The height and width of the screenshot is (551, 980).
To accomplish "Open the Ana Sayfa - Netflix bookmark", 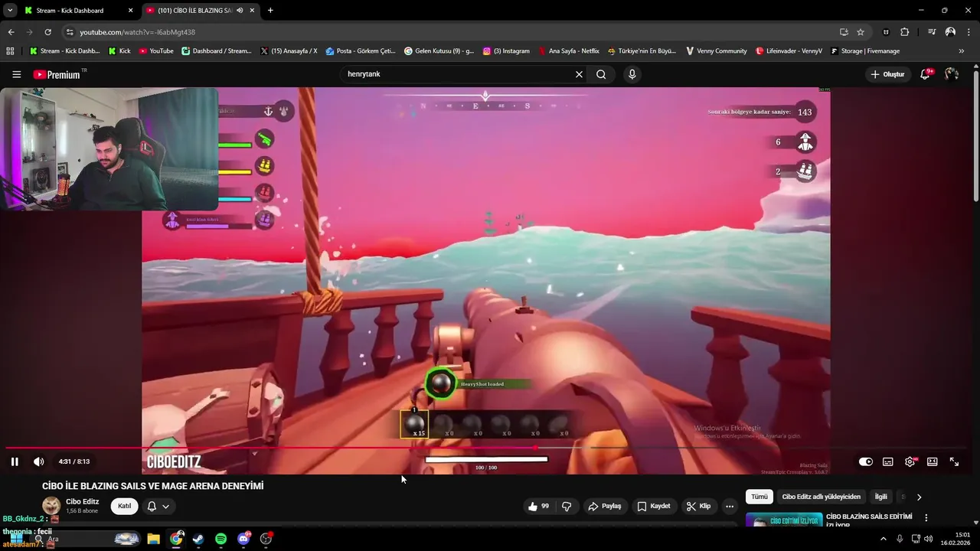I will tap(568, 51).
